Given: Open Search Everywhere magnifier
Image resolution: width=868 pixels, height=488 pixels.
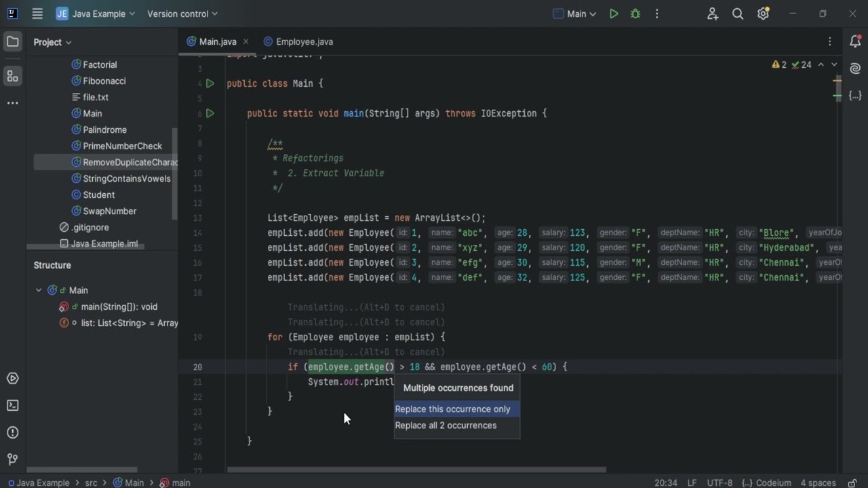Looking at the screenshot, I should pyautogui.click(x=738, y=14).
